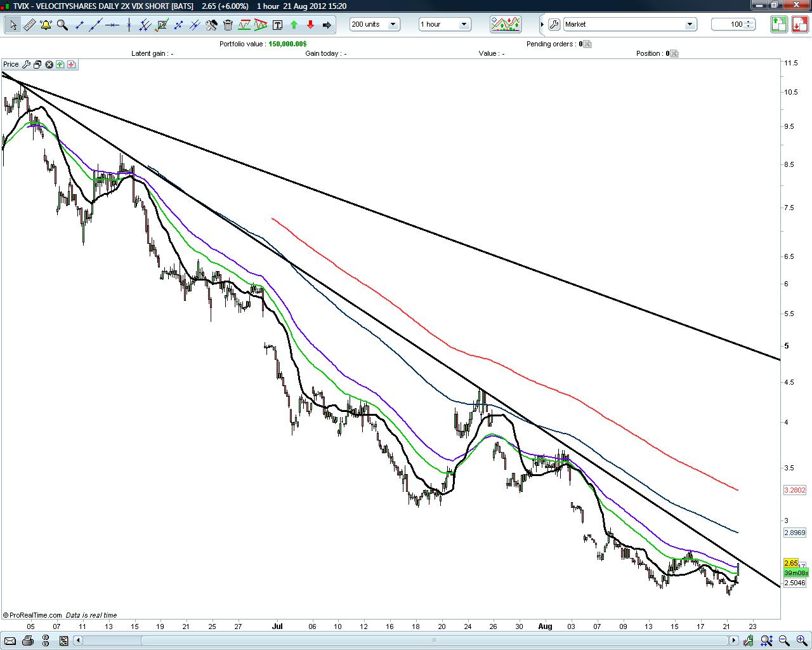Viewport: 812px width, 650px height.
Task: Open the checklist indicator tool icon
Action: coord(162,25)
